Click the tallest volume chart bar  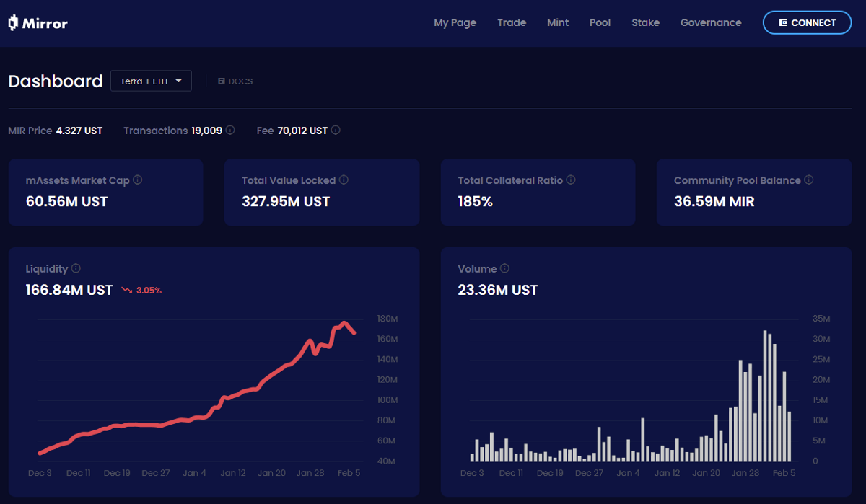click(765, 396)
